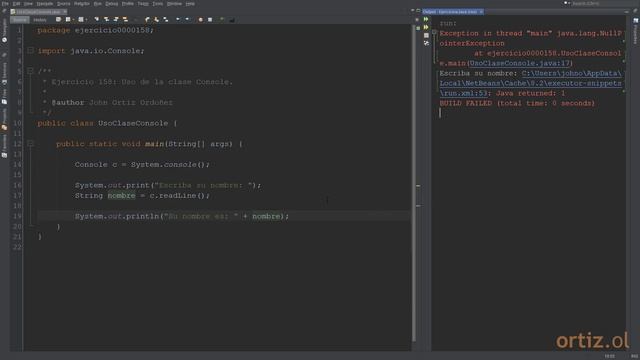Click the second Re-run icon in Output
Image resolution: width=640 pixels, height=360 pixels.
click(426, 27)
